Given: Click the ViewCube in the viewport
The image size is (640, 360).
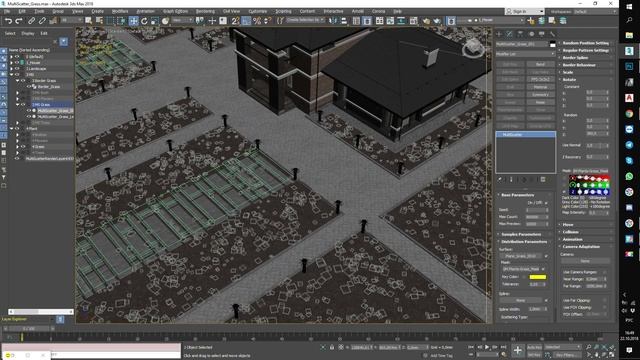Looking at the screenshot, I should (x=473, y=48).
